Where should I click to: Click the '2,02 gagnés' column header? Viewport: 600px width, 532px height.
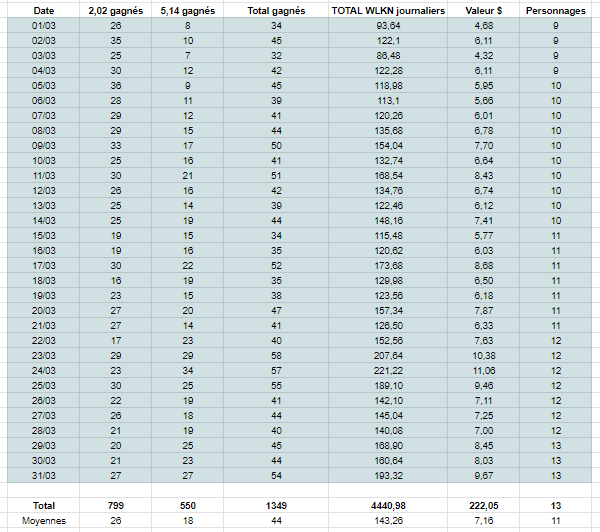coord(116,11)
